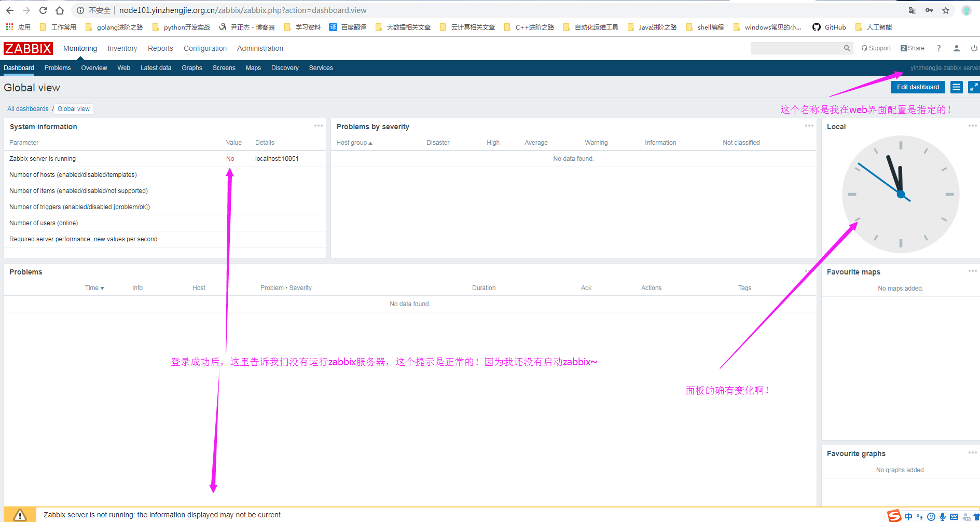Open the Discovery tab
Image resolution: width=980 pixels, height=522 pixels.
tap(285, 68)
